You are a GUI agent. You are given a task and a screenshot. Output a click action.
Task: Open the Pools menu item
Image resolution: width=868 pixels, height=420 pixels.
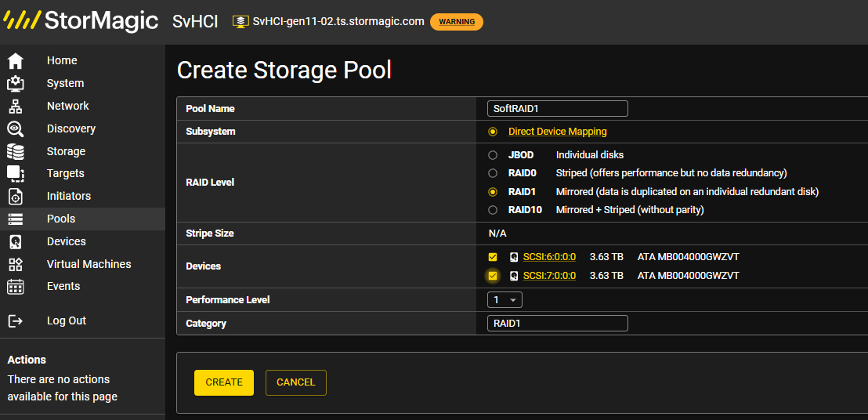61,219
